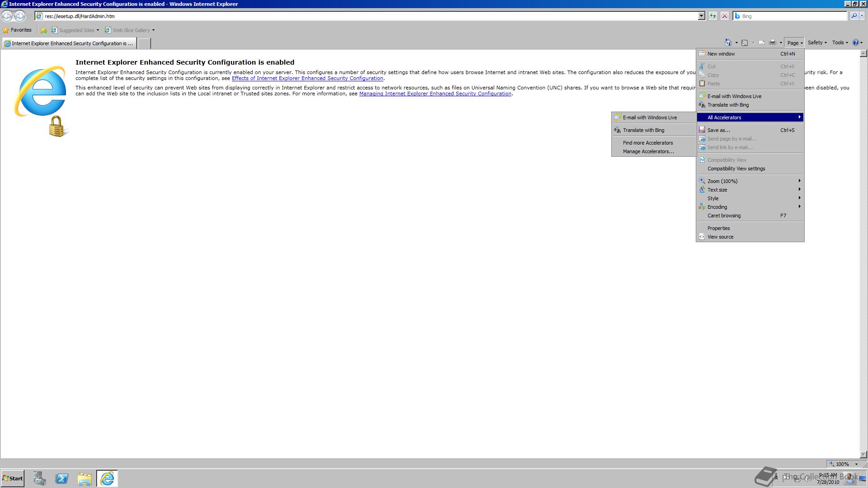Image resolution: width=868 pixels, height=488 pixels.
Task: Click the Windows Start button
Action: (x=13, y=479)
